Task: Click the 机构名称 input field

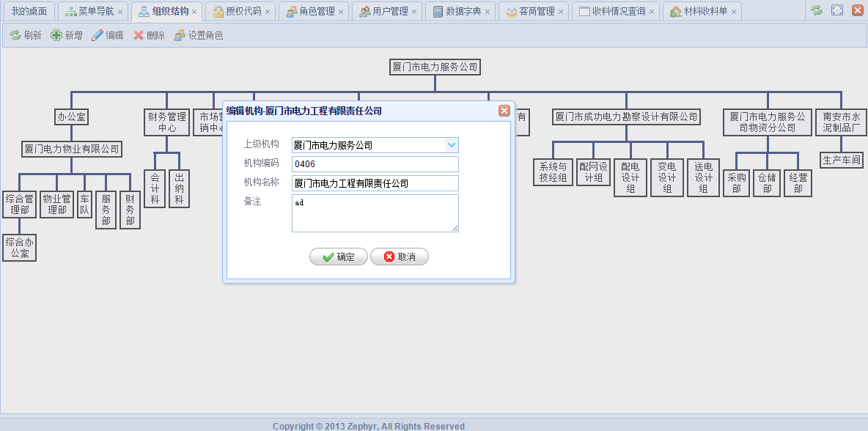Action: (375, 183)
